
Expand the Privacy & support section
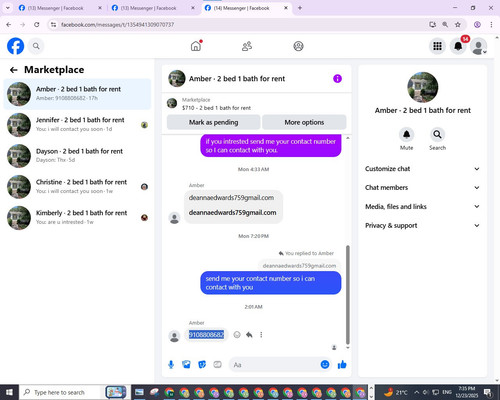[422, 225]
